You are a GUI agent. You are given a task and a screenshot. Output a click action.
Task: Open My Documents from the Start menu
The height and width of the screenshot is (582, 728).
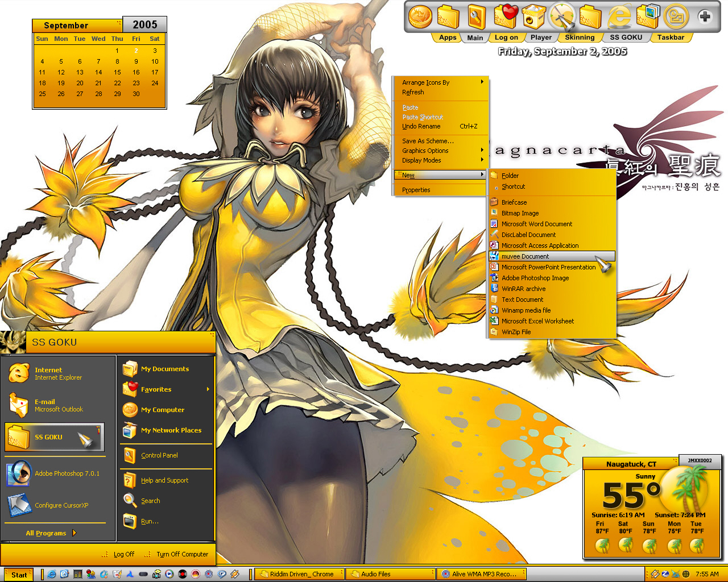(x=166, y=369)
